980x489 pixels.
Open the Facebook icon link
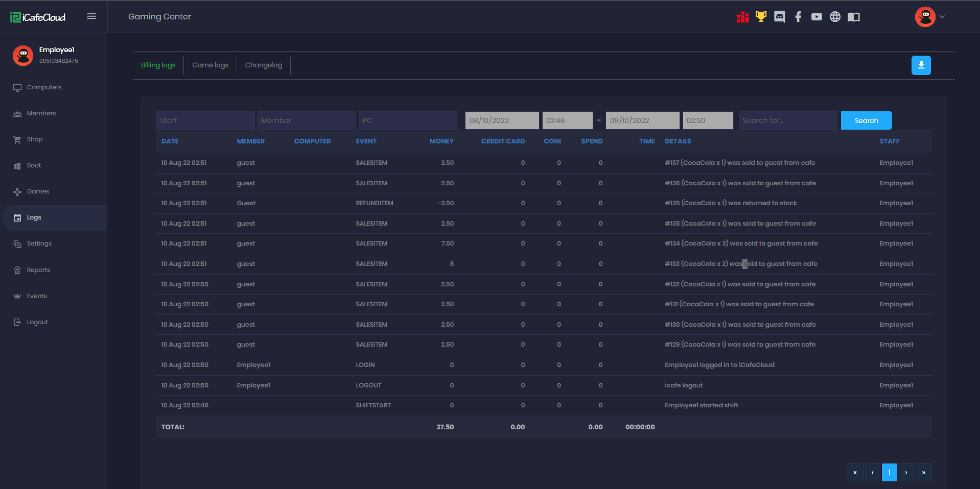pos(798,17)
